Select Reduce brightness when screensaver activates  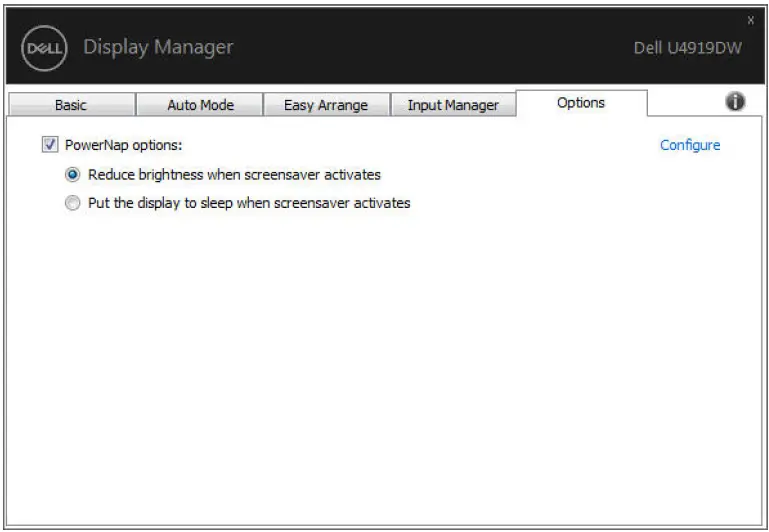pyautogui.click(x=73, y=175)
